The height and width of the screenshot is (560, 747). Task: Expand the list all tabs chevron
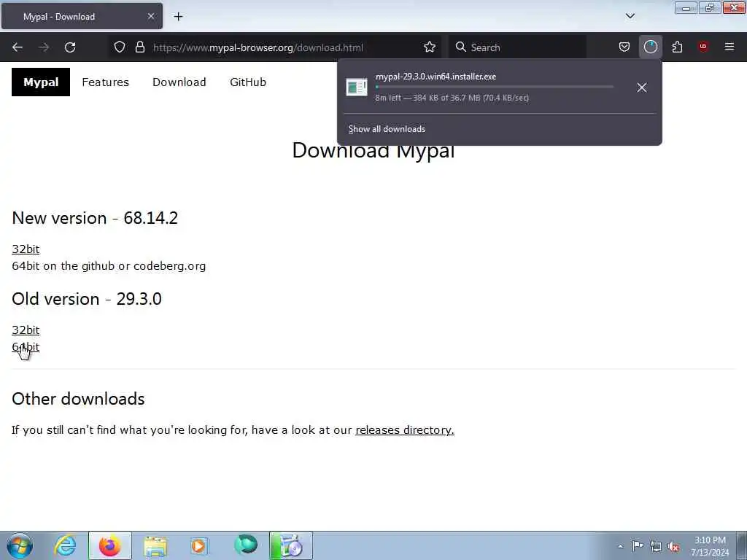630,16
